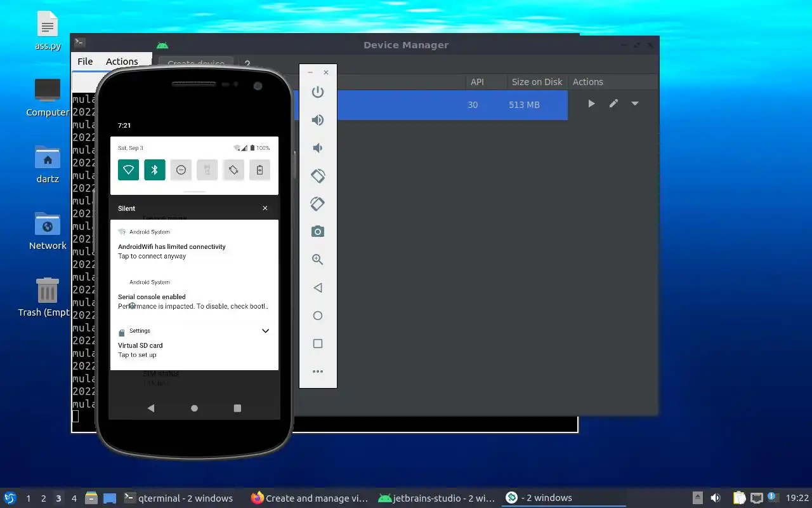This screenshot has height=508, width=812.
Task: Click the show desktop taskbar icon
Action: pyautogui.click(x=110, y=498)
